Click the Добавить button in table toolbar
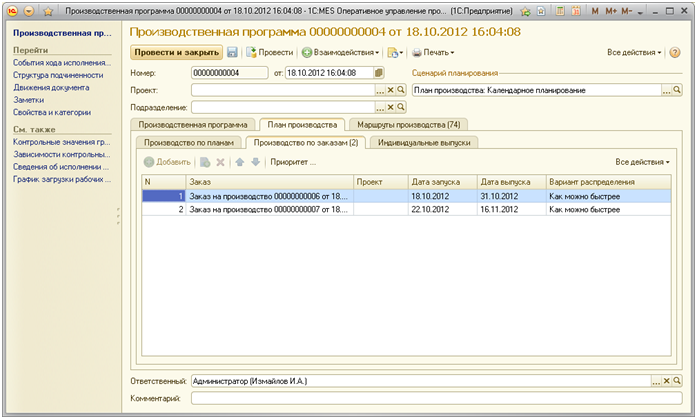The image size is (697, 419). coord(167,162)
